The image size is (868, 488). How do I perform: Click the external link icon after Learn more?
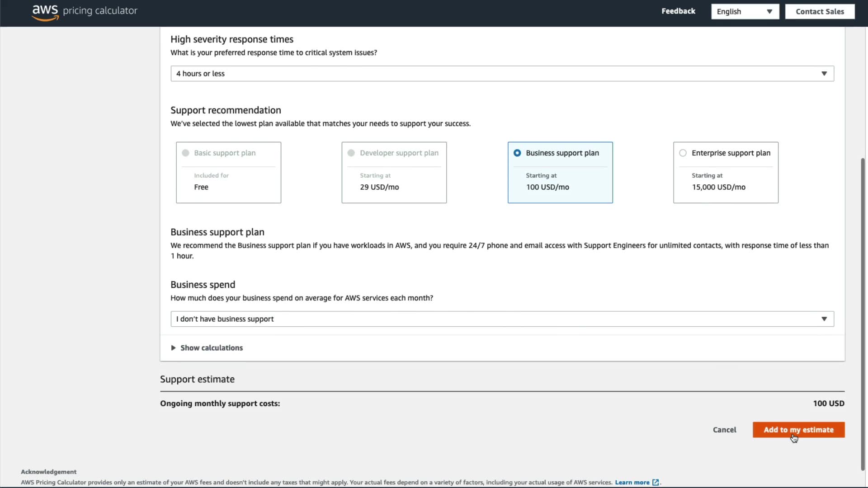tap(656, 483)
